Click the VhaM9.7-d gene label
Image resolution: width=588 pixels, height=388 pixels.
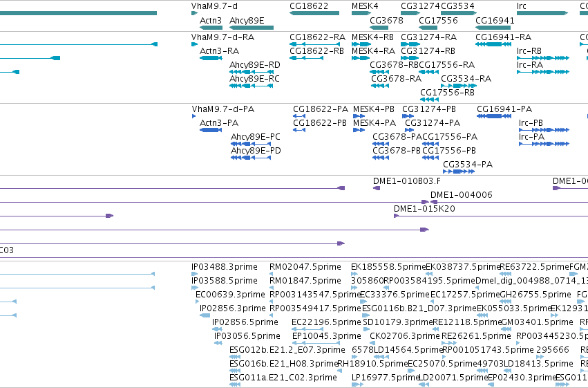click(x=214, y=6)
